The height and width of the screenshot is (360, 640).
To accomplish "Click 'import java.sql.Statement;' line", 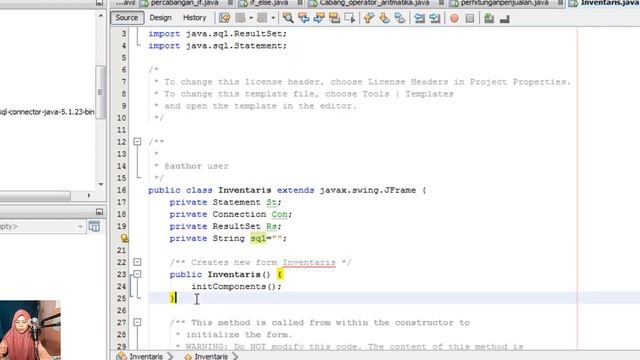I will 218,46.
